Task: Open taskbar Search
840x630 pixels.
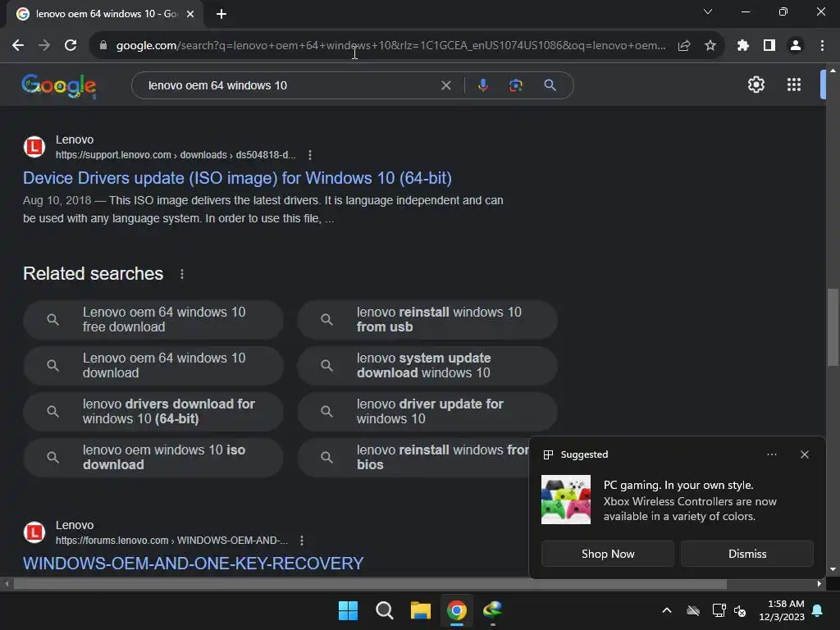Action: click(x=384, y=610)
